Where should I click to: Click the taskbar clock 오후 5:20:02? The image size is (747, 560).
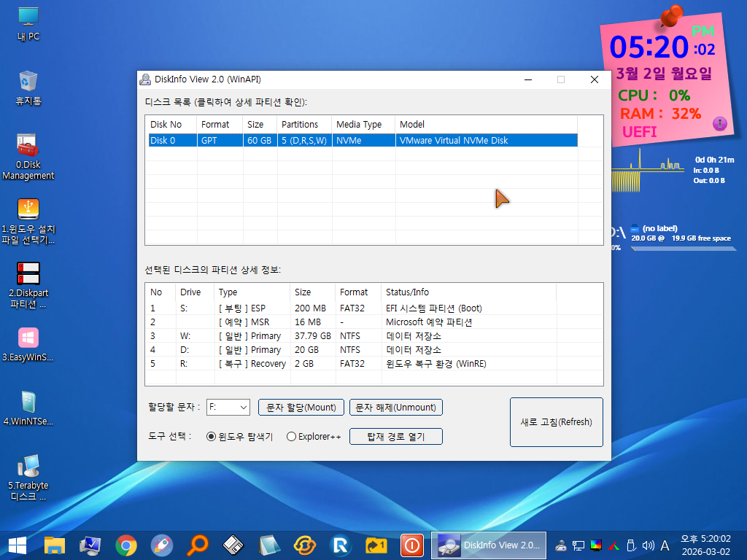pyautogui.click(x=705, y=545)
